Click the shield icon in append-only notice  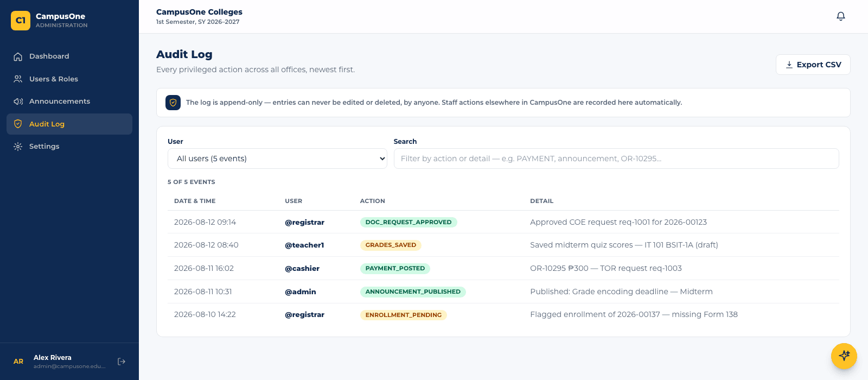[x=173, y=103]
